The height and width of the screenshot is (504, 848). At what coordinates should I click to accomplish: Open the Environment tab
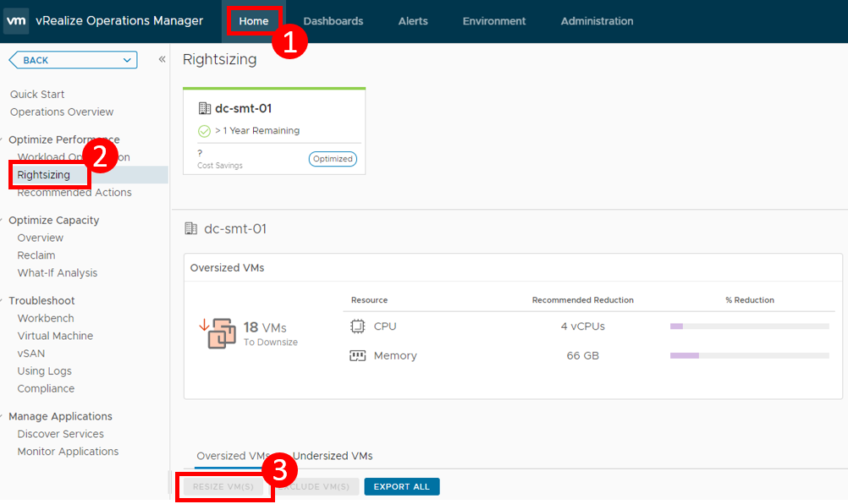tap(493, 21)
